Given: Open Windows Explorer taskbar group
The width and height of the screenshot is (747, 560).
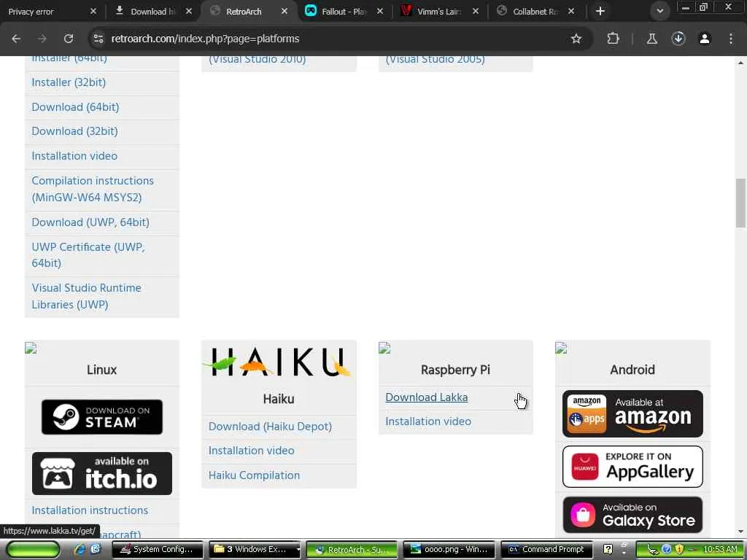Looking at the screenshot, I should tap(255, 550).
